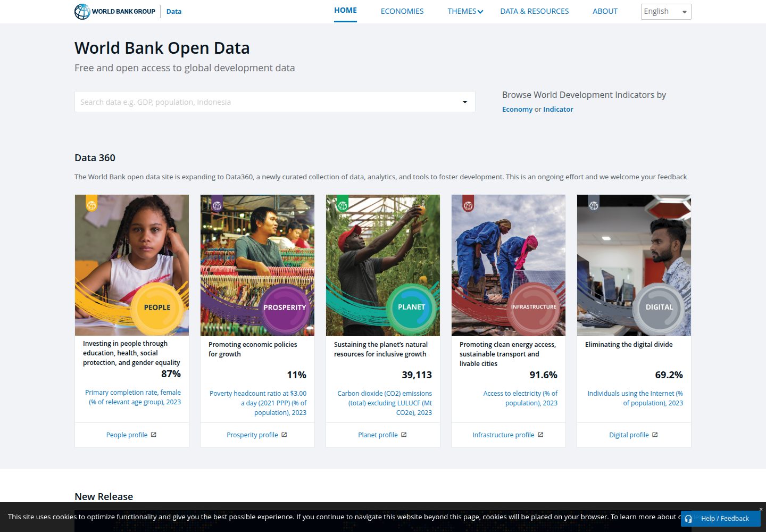Open external link icon beside Digital profile
This screenshot has height=532, width=766.
[655, 435]
